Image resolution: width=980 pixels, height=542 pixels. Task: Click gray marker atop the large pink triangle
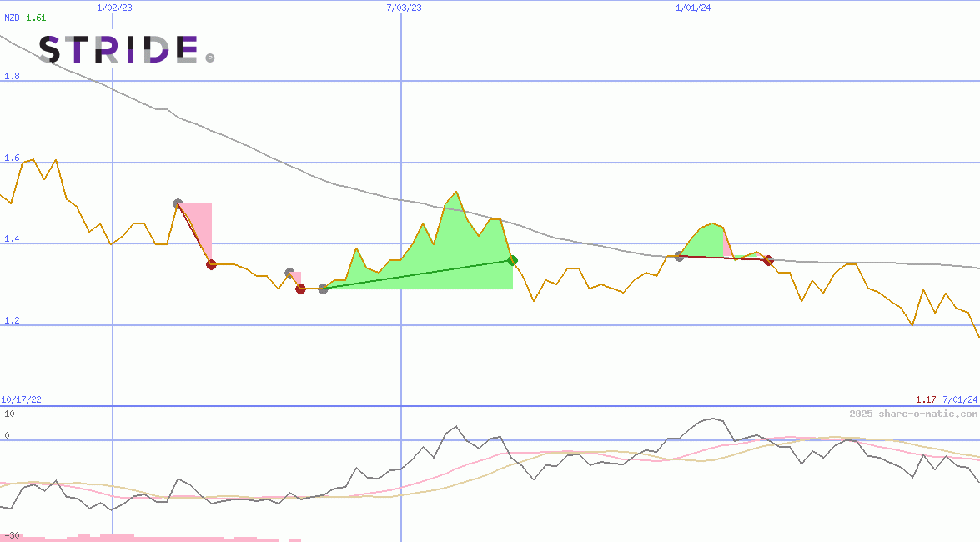pyautogui.click(x=178, y=203)
